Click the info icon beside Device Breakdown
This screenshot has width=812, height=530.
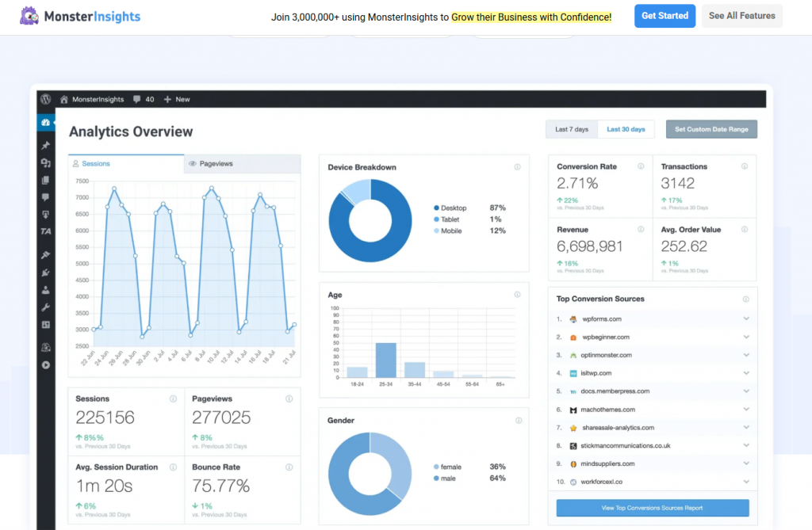(519, 166)
